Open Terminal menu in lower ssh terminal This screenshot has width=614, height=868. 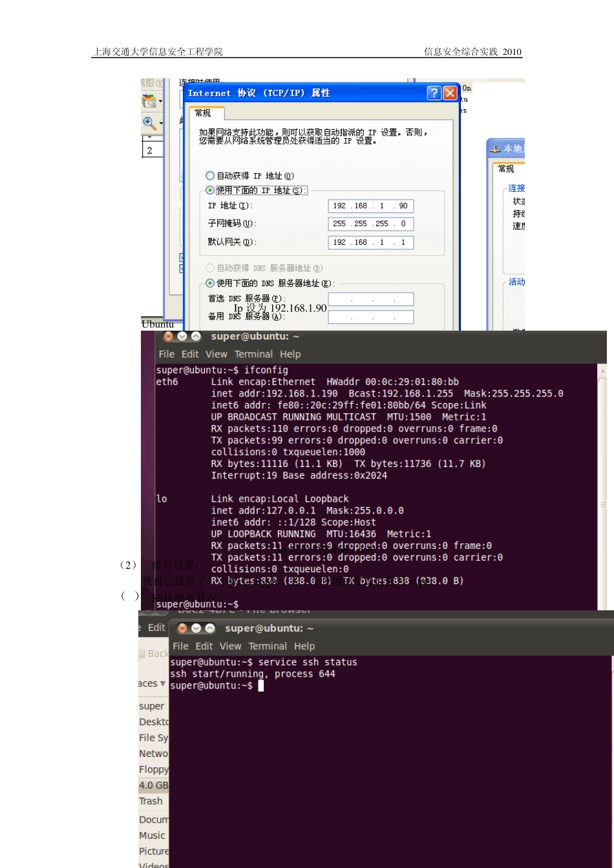coord(268,646)
